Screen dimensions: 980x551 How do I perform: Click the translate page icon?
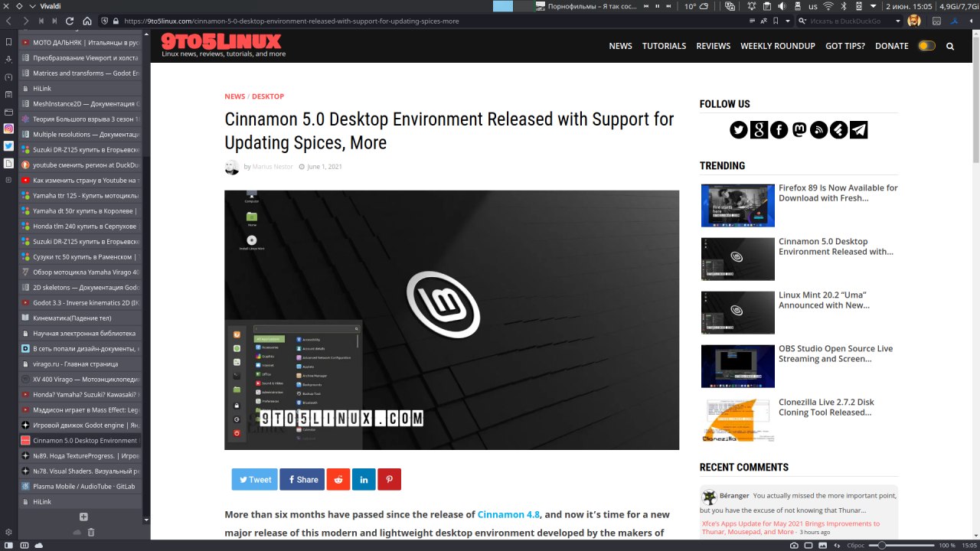tap(764, 21)
